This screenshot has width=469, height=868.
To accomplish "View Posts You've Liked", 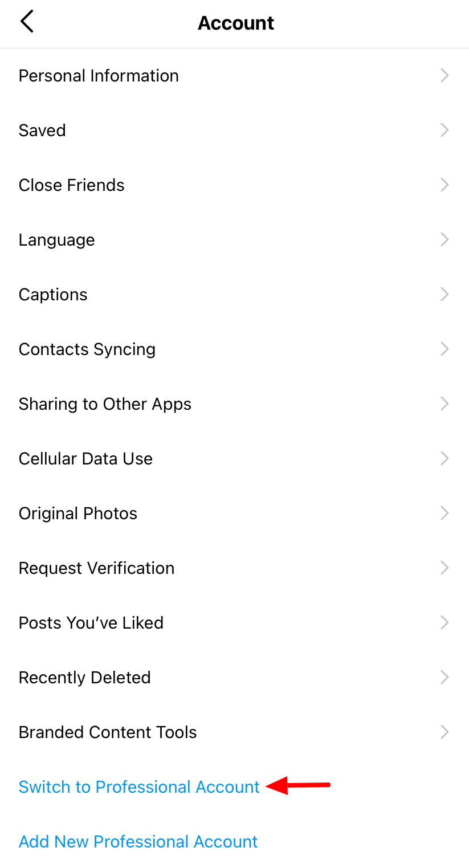I will pos(91,623).
